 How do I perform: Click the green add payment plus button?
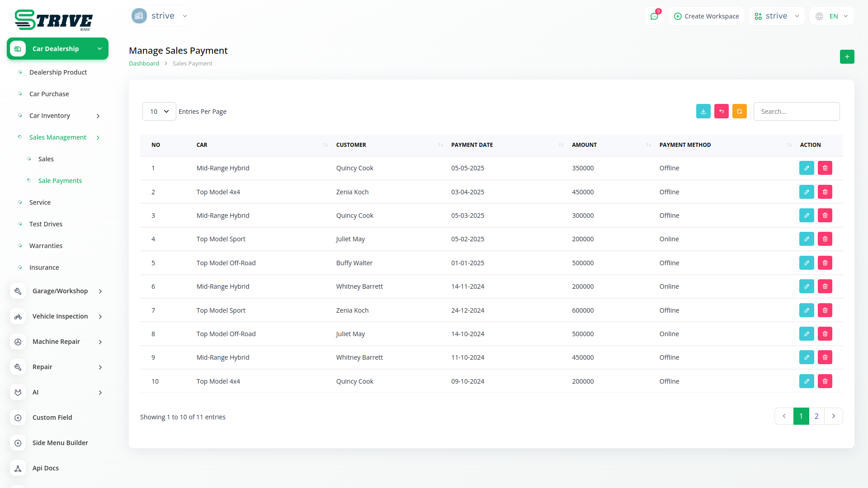click(847, 56)
